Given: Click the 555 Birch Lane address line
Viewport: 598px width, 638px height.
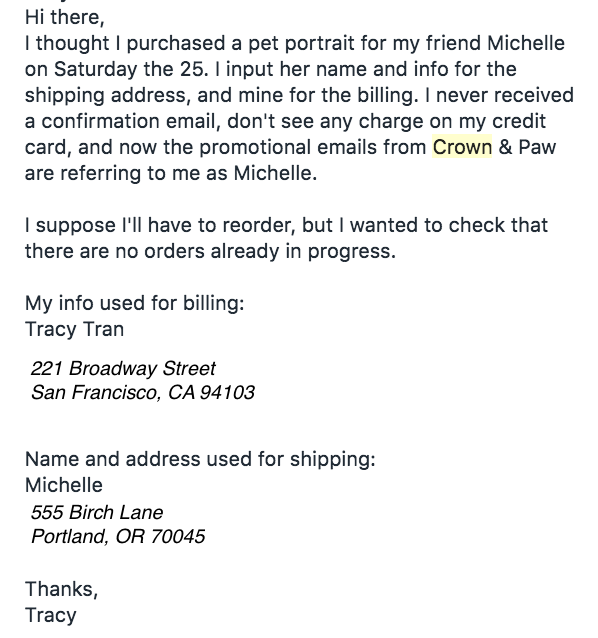Looking at the screenshot, I should [x=97, y=512].
